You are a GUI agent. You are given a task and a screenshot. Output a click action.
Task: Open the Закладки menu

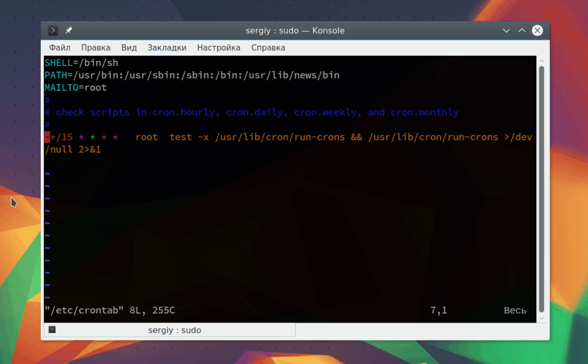pyautogui.click(x=167, y=48)
